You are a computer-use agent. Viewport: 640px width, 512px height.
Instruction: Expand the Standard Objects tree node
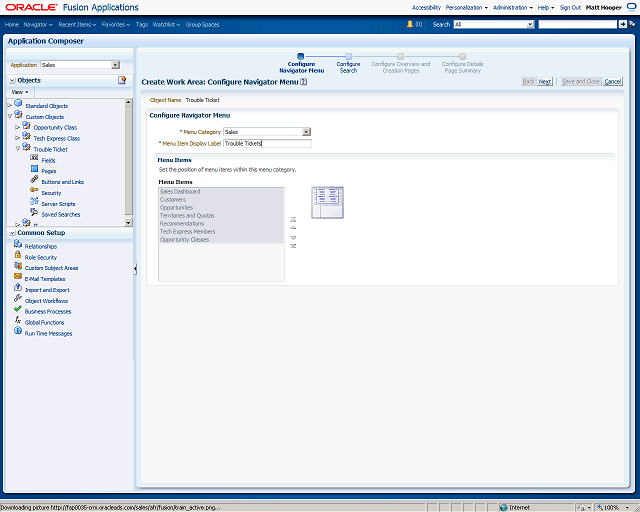tap(10, 105)
